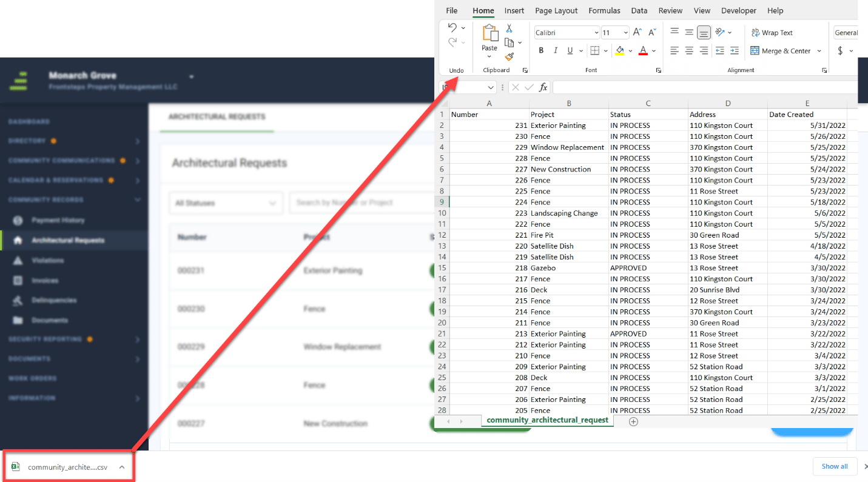The width and height of the screenshot is (868, 482).
Task: Open the Page Layout ribbon tab
Action: 556,10
